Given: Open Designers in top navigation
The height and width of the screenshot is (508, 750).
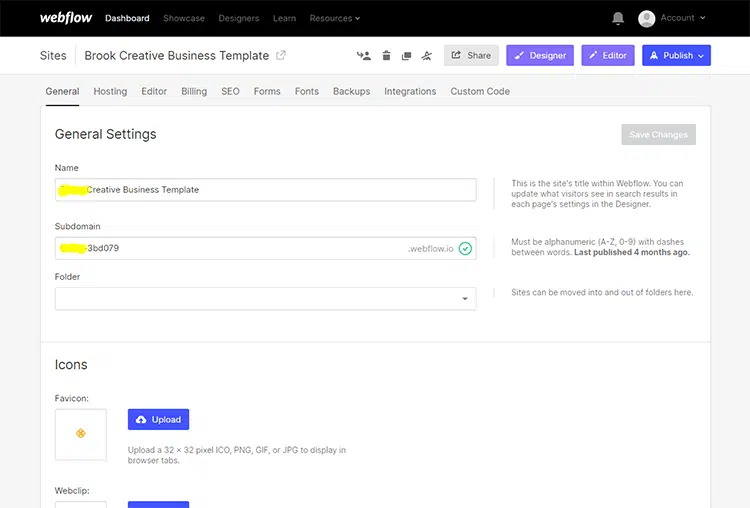Looking at the screenshot, I should (239, 18).
